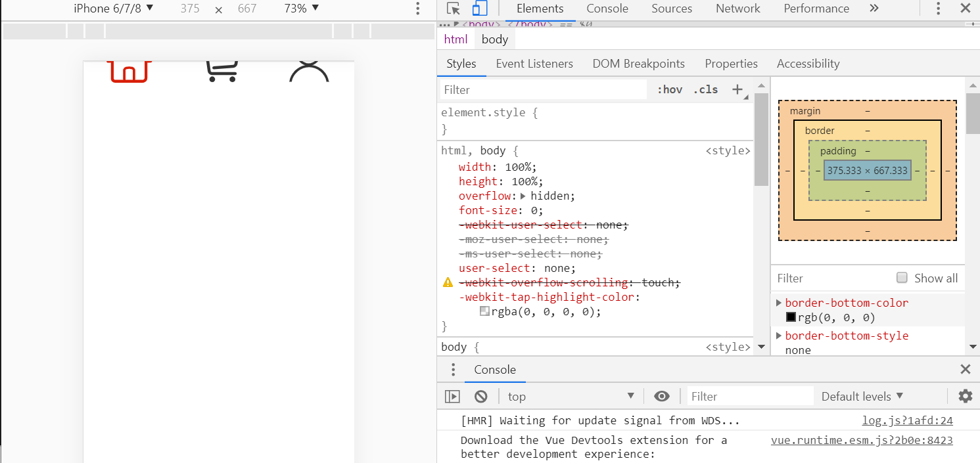Add new style rule plus icon

point(738,90)
